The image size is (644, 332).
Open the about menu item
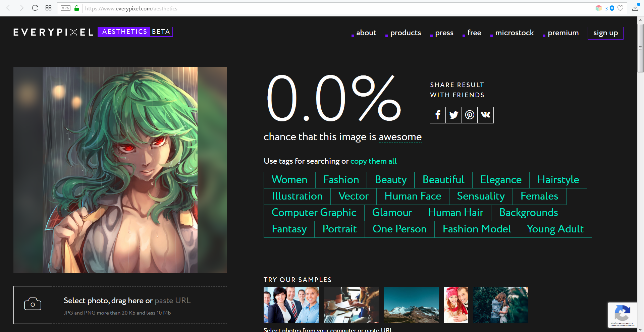click(x=366, y=33)
